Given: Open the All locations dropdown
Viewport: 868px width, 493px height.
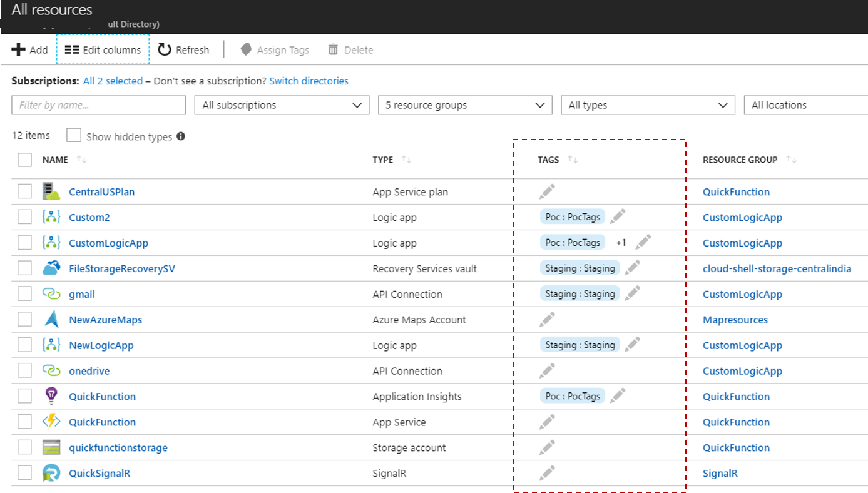Looking at the screenshot, I should point(805,105).
